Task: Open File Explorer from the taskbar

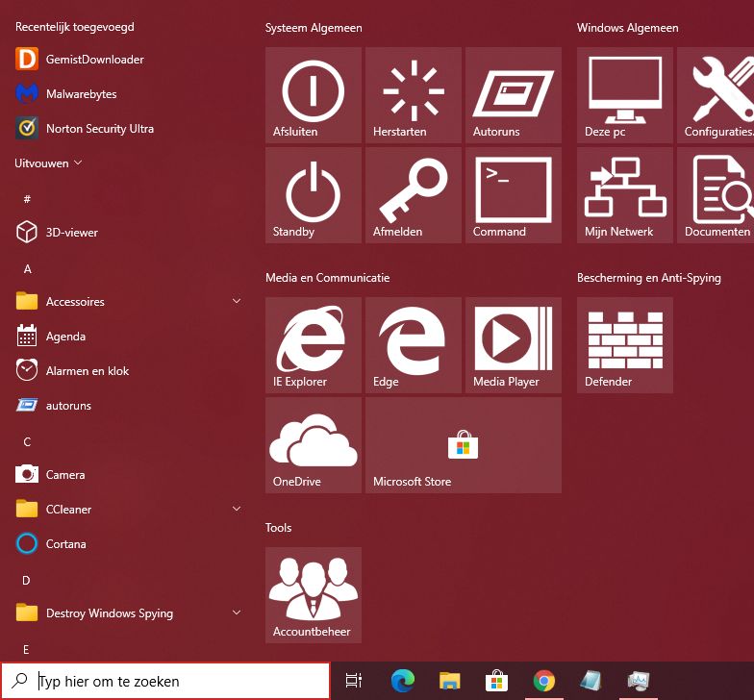Action: [450, 681]
